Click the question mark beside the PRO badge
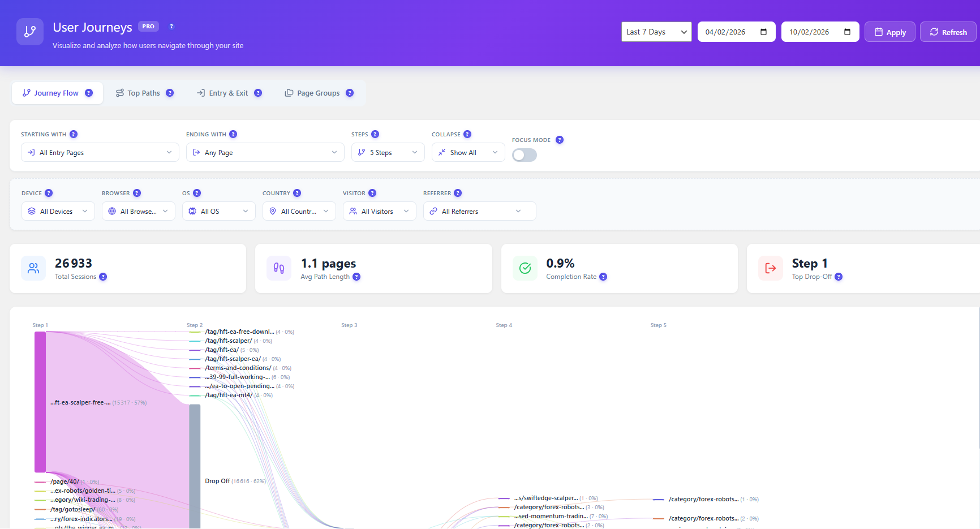The width and height of the screenshot is (980, 529). pos(171,26)
